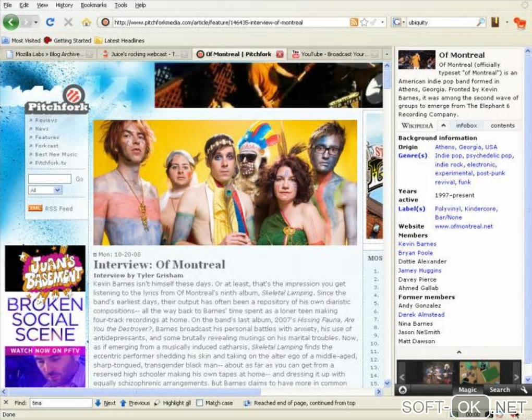Open the Kevin Barnes member link
Viewport: 532px width, 420px height.
click(x=417, y=244)
